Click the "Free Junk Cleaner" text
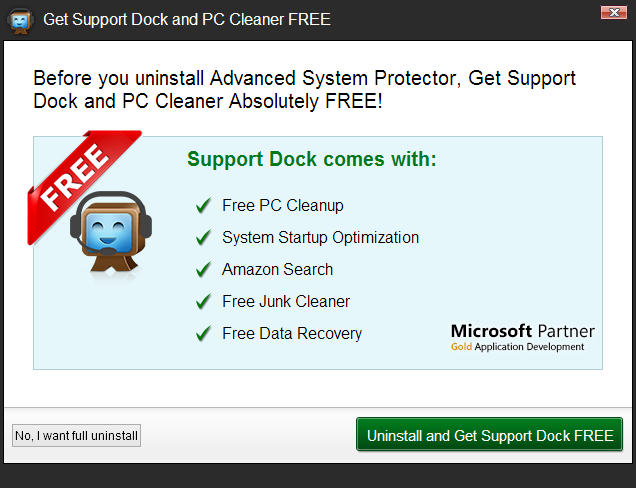 [286, 302]
